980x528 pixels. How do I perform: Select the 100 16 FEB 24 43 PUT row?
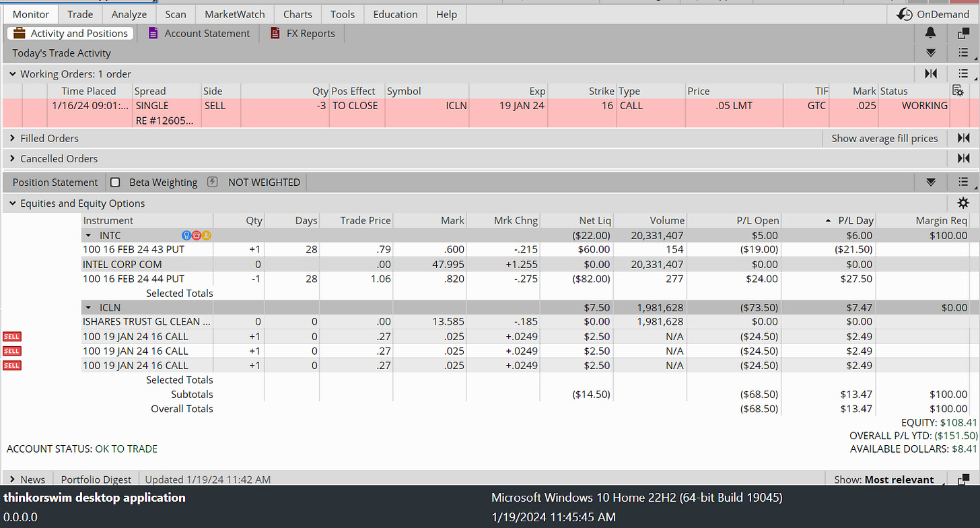click(526, 249)
